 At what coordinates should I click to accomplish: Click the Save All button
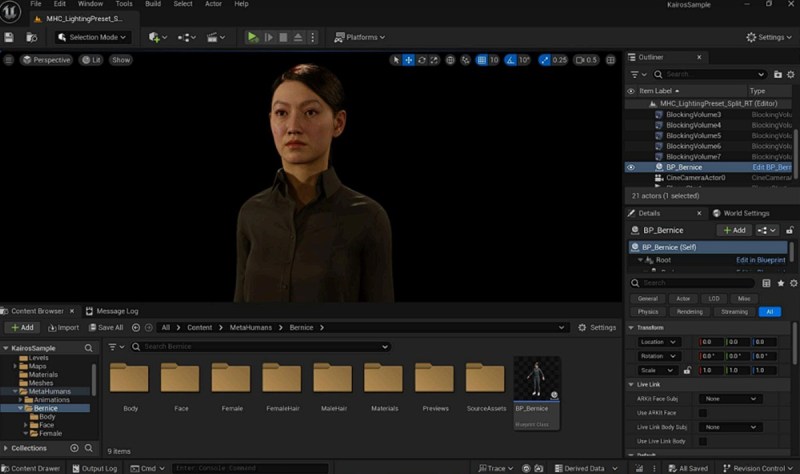click(106, 328)
